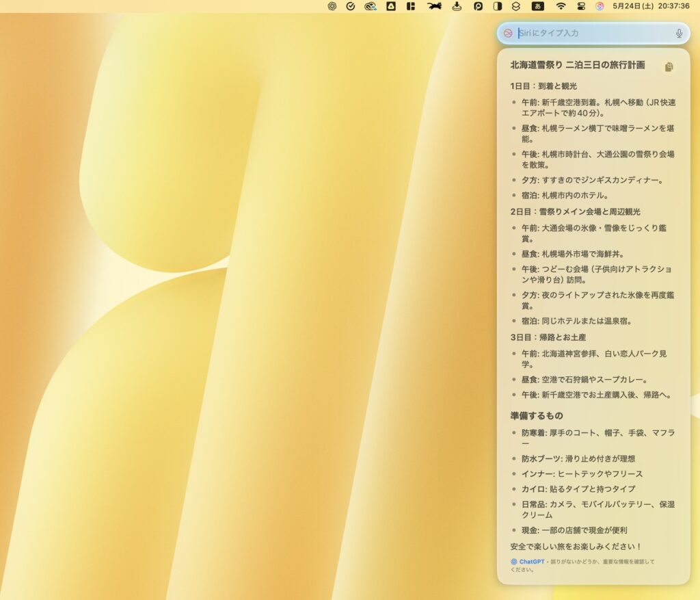The image size is (700, 600).
Task: Click the heading 3日目：帰路とお土産
Action: pos(548,337)
